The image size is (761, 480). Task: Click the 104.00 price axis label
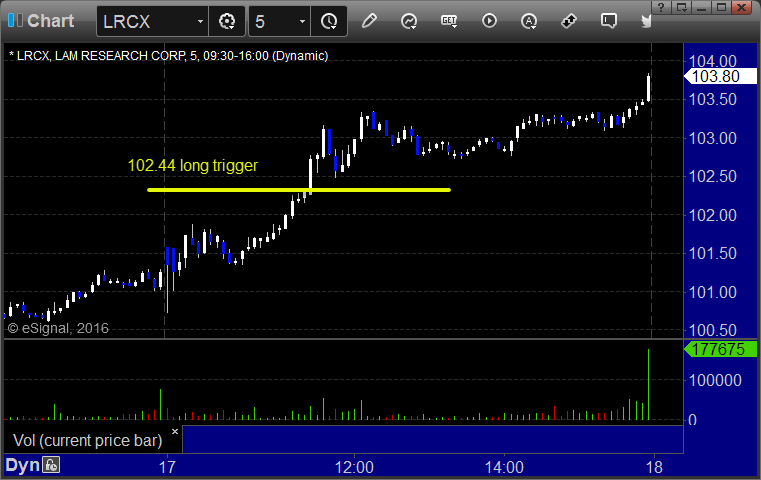pos(713,61)
